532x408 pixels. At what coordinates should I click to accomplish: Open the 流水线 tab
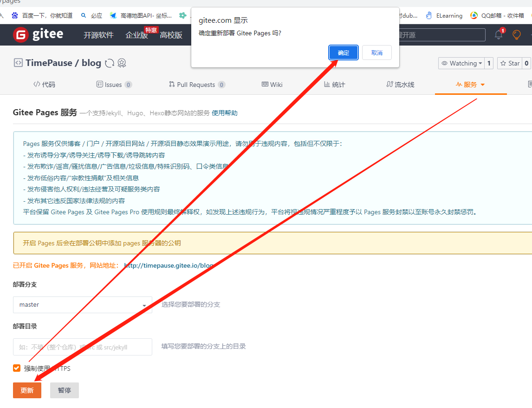point(400,85)
